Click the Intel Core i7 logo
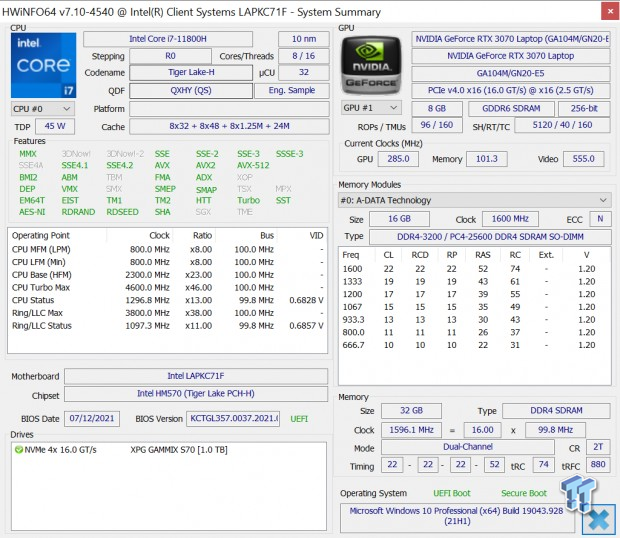Viewport: 620px width, 538px height. (43, 65)
